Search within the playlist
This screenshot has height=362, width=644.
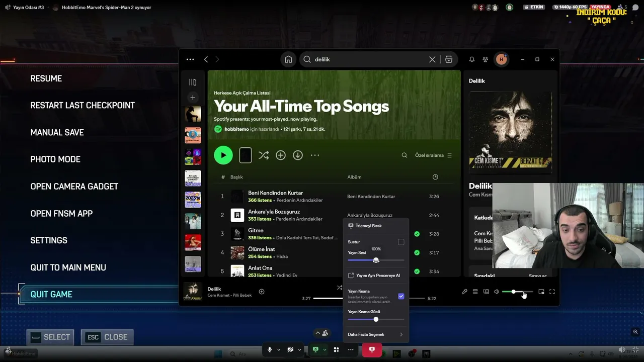(x=404, y=155)
